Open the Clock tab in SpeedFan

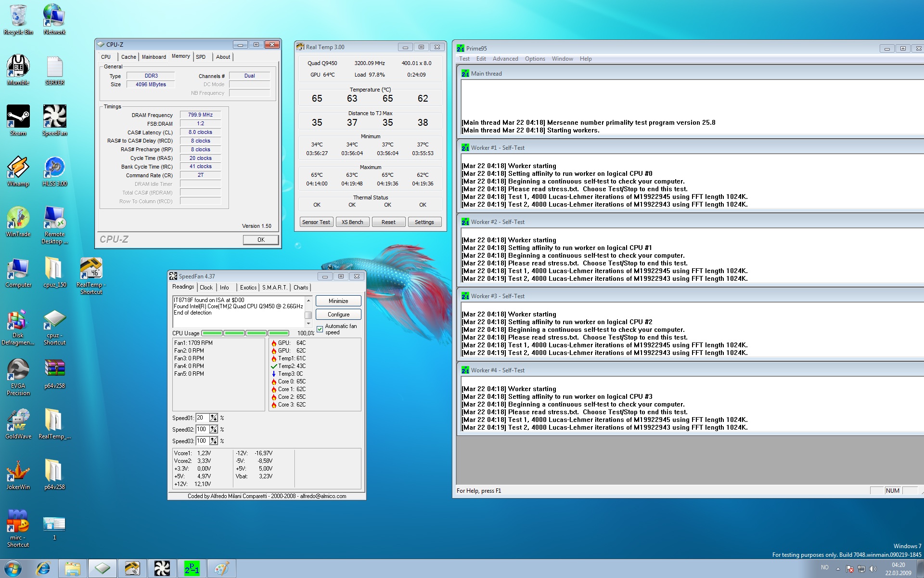[206, 288]
